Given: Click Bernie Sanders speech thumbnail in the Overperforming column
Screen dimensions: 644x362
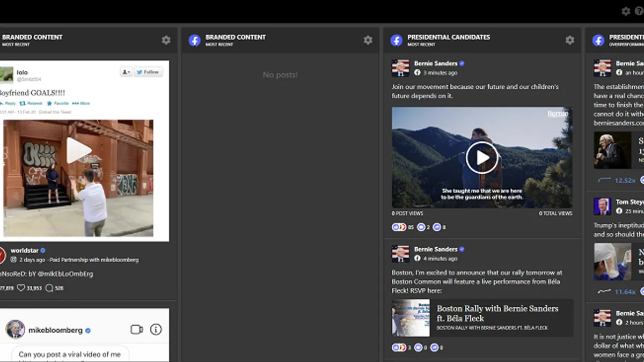Looking at the screenshot, I should pyautogui.click(x=612, y=150).
